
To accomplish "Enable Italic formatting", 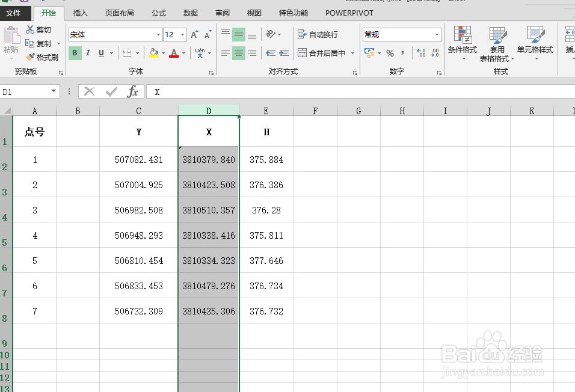I will click(88, 53).
